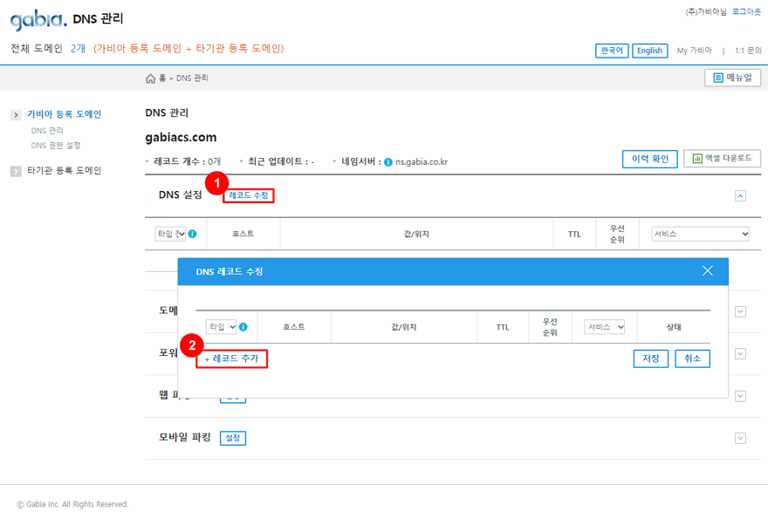Click arrow icon beside 타기관 등록 도메인
This screenshot has height=532, width=768.
click(16, 171)
